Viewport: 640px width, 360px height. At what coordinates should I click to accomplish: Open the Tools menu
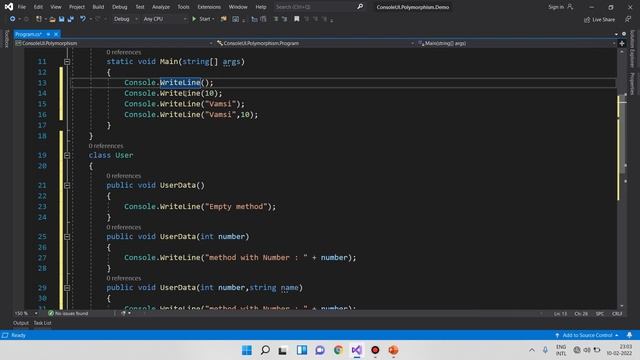point(183,7)
